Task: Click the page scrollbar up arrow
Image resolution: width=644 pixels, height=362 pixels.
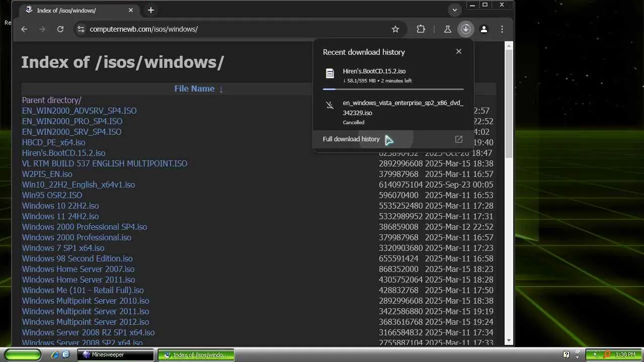Action: click(509, 45)
